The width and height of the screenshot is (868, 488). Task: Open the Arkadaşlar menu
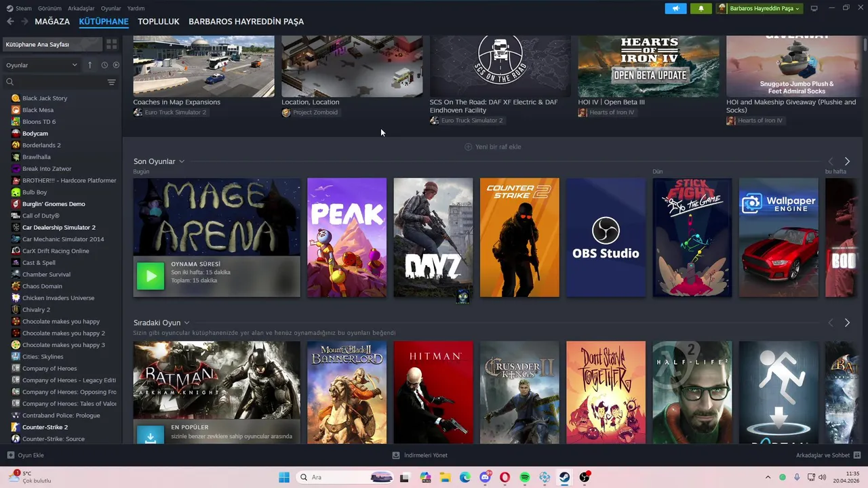tap(81, 8)
